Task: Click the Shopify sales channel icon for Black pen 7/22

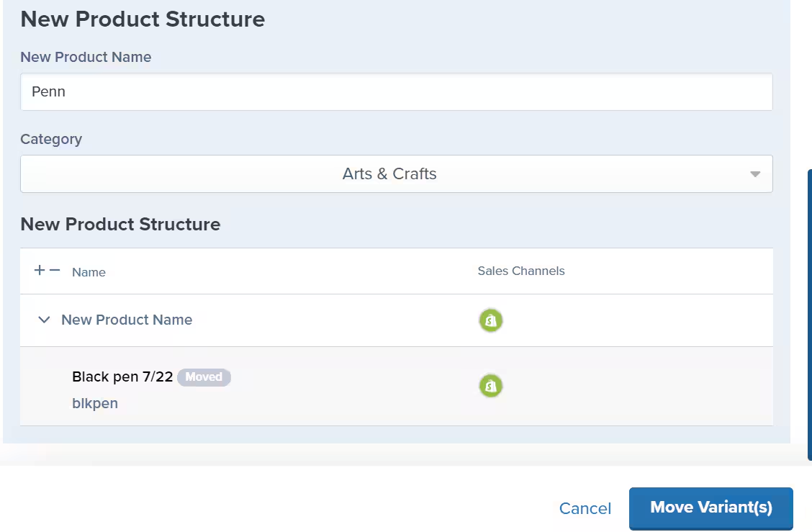Action: (490, 386)
